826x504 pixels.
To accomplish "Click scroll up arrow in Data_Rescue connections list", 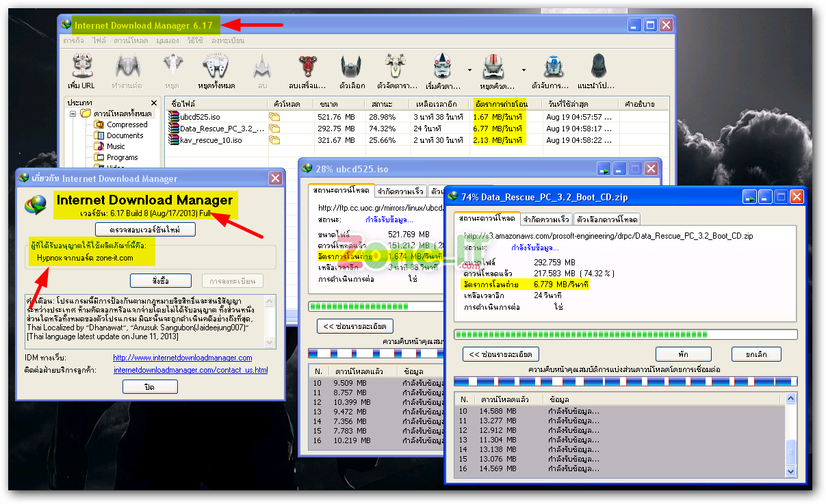I will coord(791,398).
